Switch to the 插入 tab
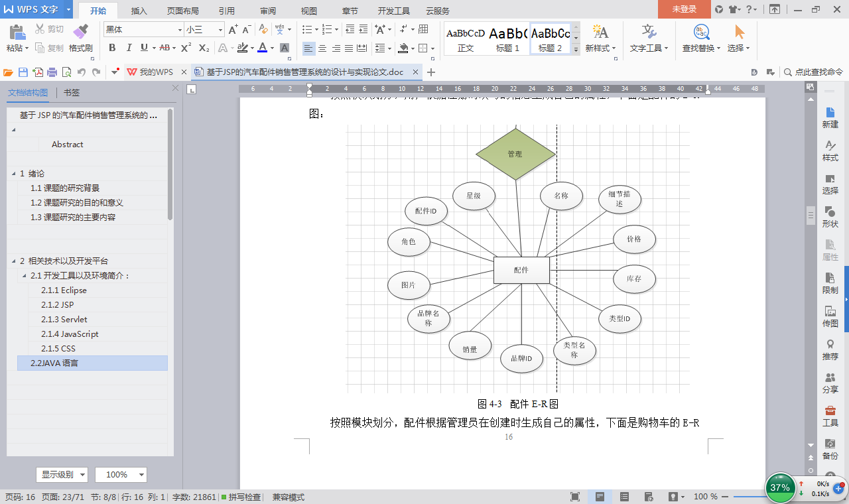This screenshot has width=849, height=504. click(x=139, y=11)
